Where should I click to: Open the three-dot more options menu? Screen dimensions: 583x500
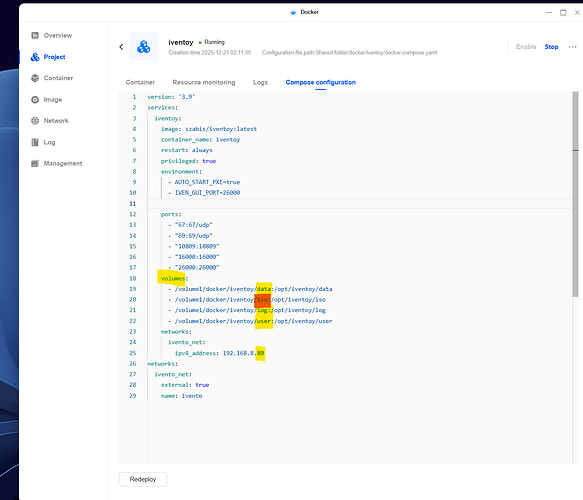click(x=572, y=47)
